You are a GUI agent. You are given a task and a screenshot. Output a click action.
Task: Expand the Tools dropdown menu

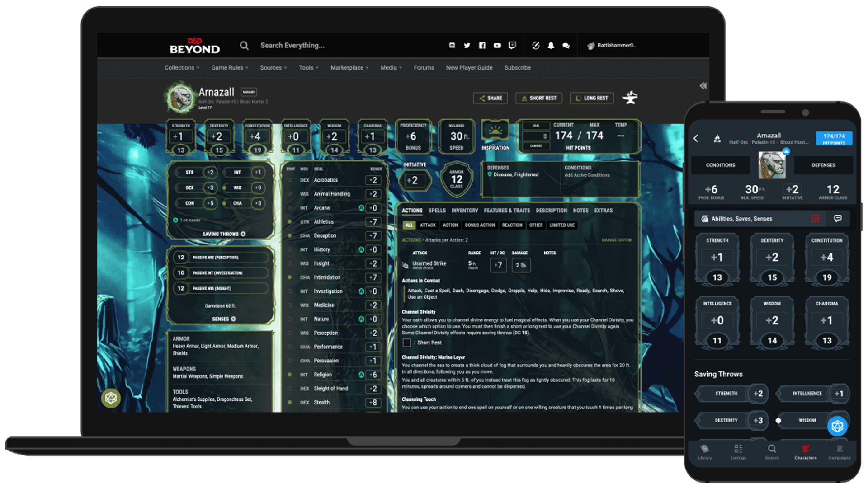(308, 68)
